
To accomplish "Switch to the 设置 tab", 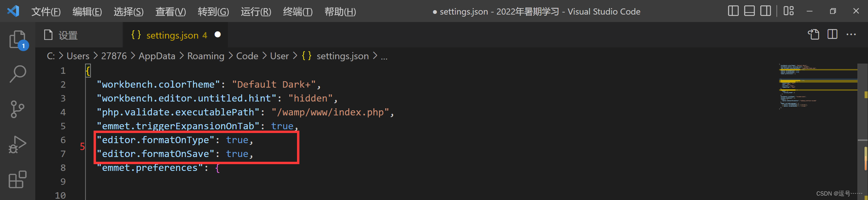I will 67,35.
